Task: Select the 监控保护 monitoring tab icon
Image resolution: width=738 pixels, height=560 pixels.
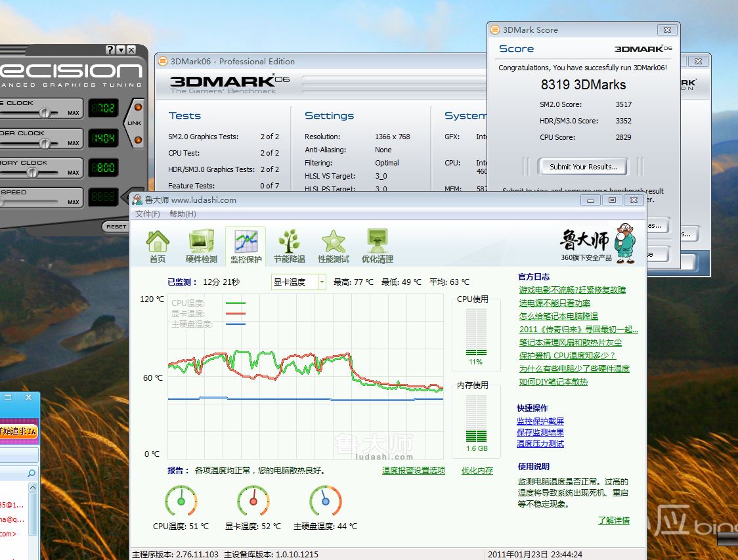Action: coord(246,247)
